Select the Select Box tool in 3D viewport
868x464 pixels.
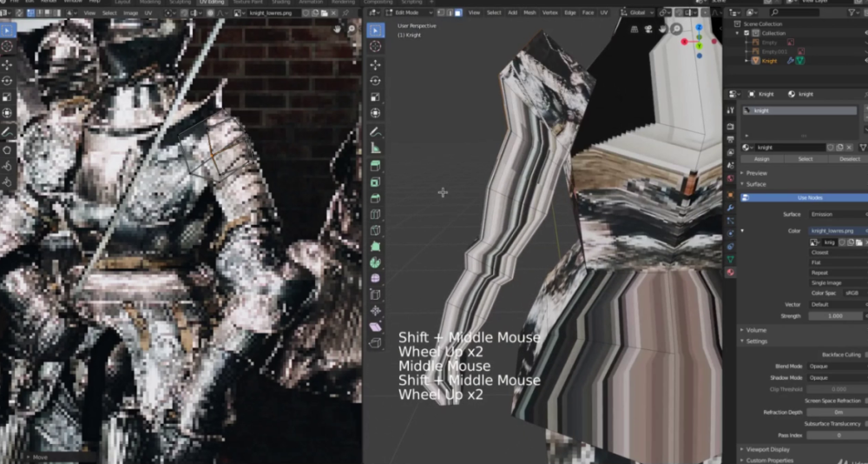pyautogui.click(x=375, y=30)
